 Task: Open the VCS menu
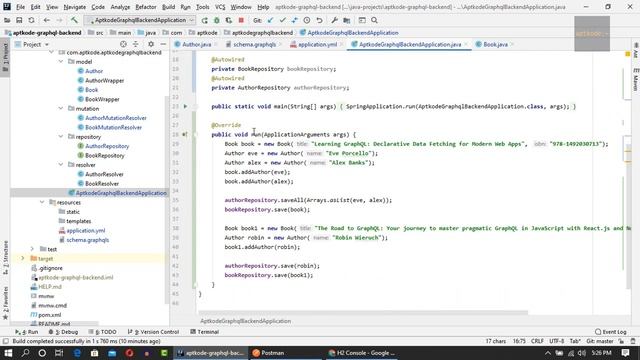click(x=220, y=7)
